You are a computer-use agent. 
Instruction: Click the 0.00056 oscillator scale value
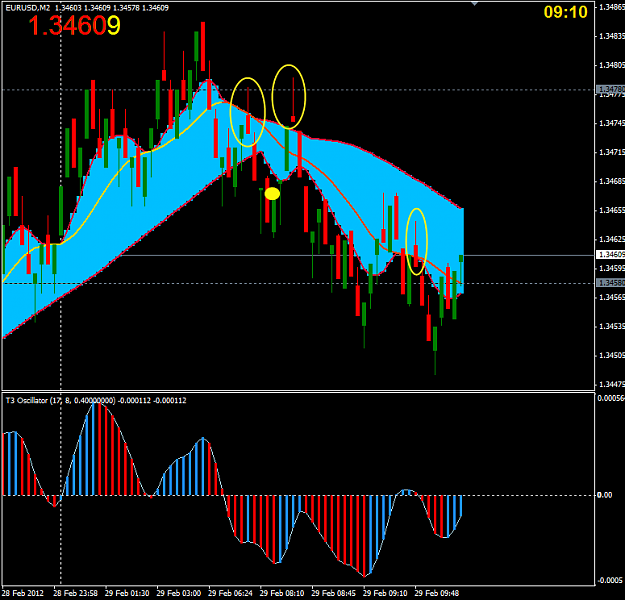click(x=611, y=398)
